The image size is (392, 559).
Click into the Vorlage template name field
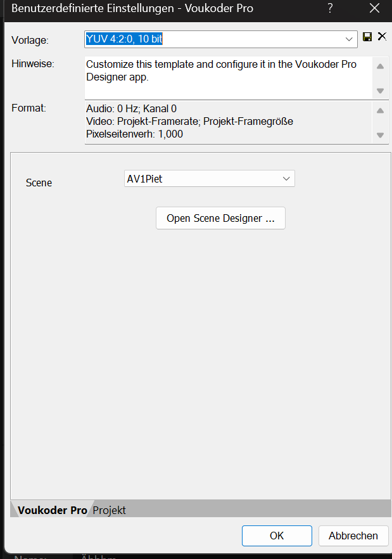click(214, 39)
